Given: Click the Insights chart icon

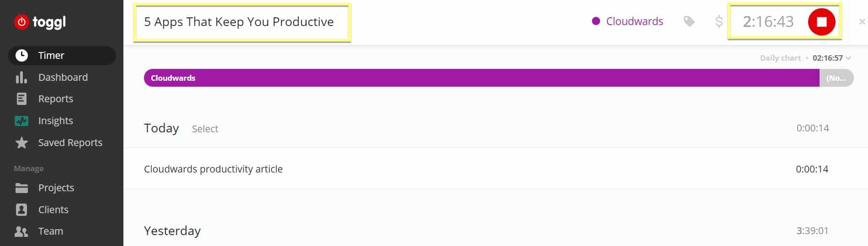Looking at the screenshot, I should tap(21, 120).
